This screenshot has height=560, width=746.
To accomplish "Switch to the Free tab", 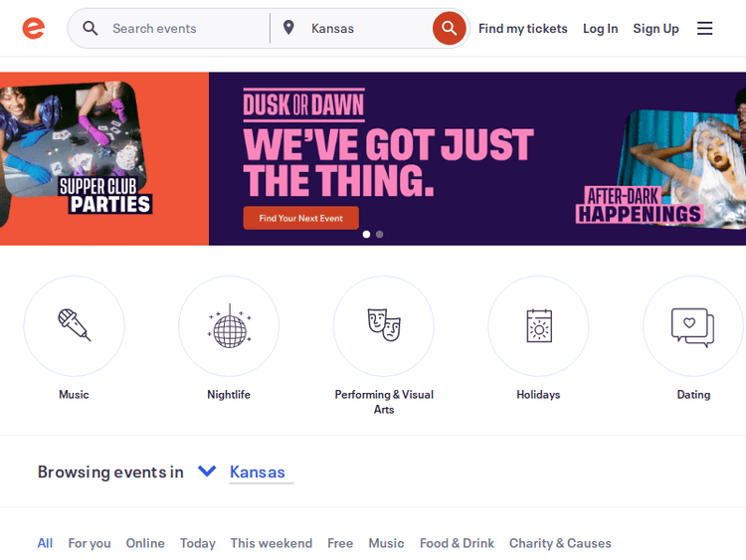I will click(340, 543).
